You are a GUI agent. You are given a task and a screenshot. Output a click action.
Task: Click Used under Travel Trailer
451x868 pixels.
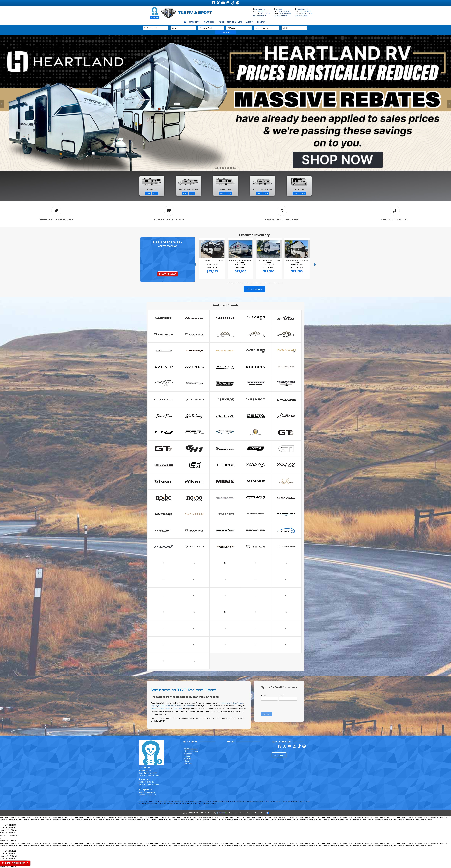(229, 193)
